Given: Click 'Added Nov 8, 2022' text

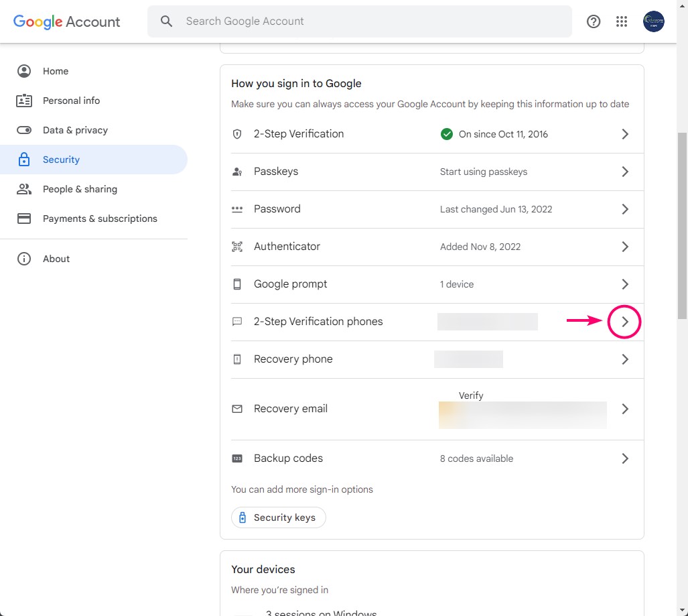Looking at the screenshot, I should point(480,247).
